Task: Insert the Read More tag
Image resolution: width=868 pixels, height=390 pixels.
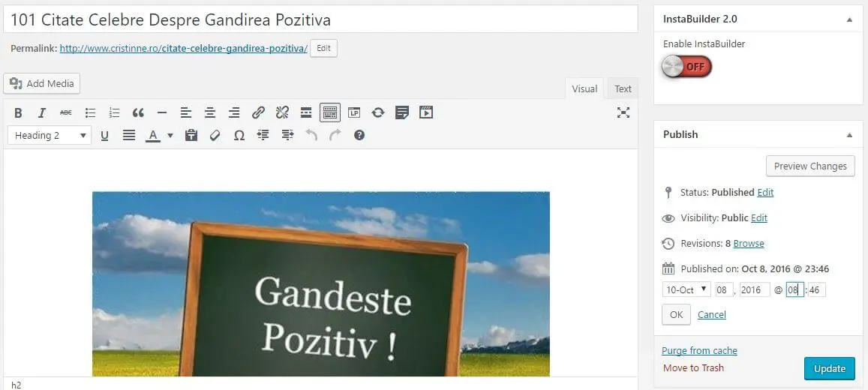Action: (306, 113)
